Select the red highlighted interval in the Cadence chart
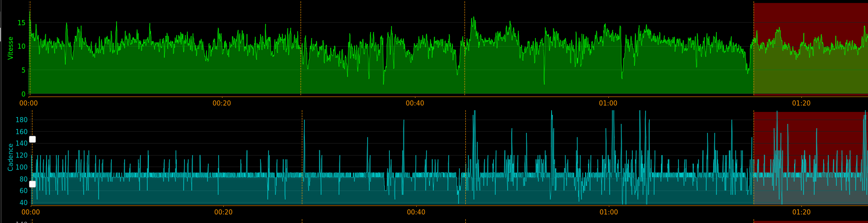The height and width of the screenshot is (223, 868). pos(811,158)
